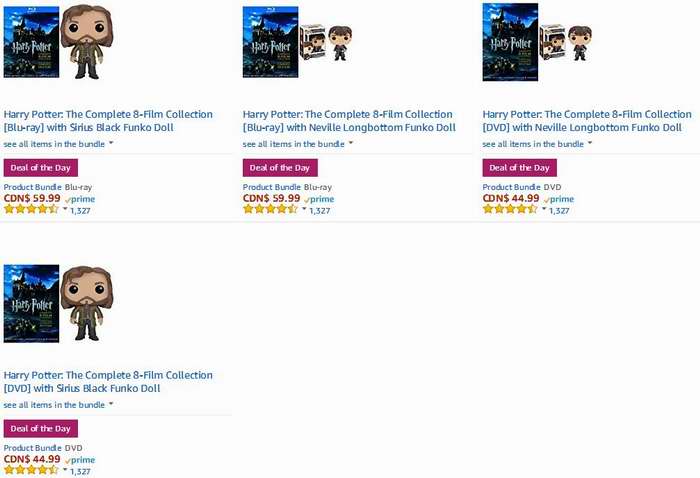The image size is (700, 478).
Task: Open Blu-ray with Neville Longbottom Funko title
Action: [349, 121]
